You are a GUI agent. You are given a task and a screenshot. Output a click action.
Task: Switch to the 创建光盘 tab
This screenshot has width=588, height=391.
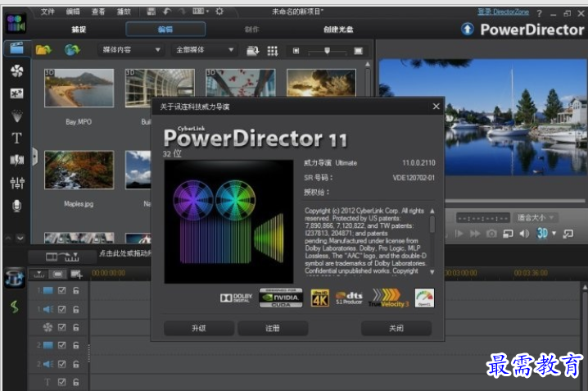(x=338, y=30)
